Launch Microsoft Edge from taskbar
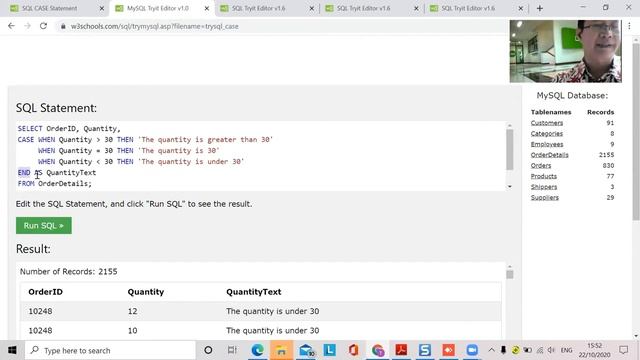The image size is (640, 360). (257, 350)
